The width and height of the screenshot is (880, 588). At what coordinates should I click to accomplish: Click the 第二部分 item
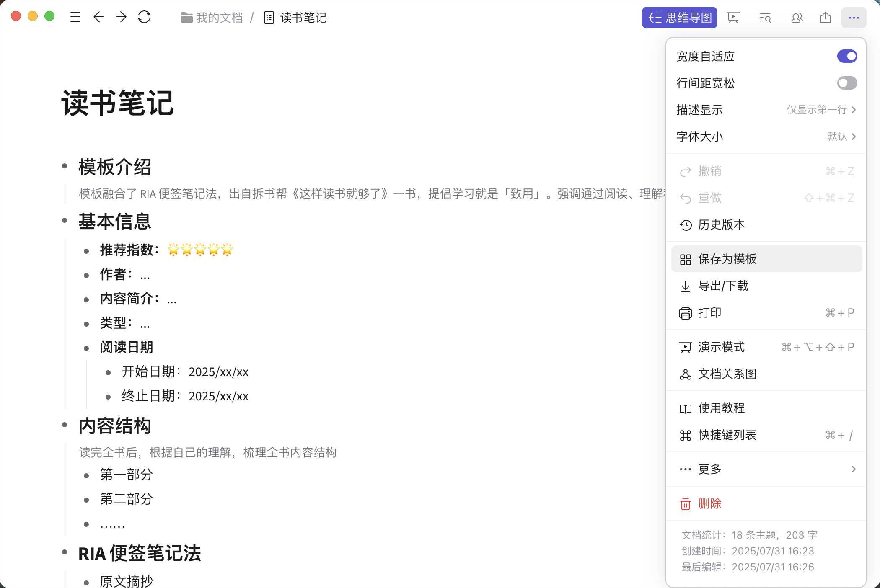point(126,499)
